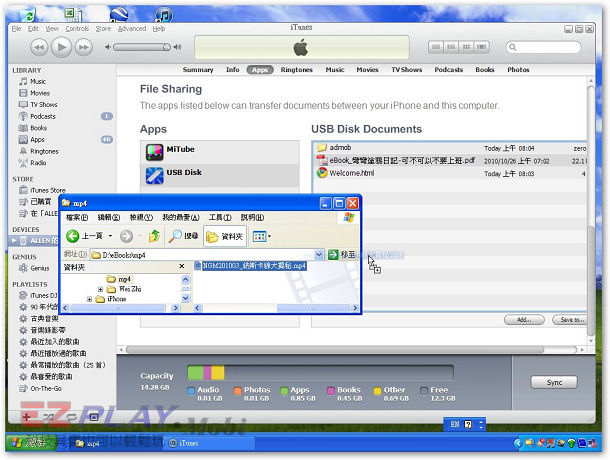Expand the Wei Zhi folder tree node
This screenshot has width=610, height=460.
[100, 289]
